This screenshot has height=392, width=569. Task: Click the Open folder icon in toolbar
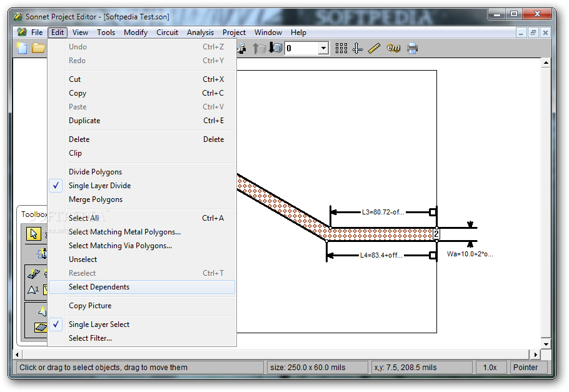38,48
